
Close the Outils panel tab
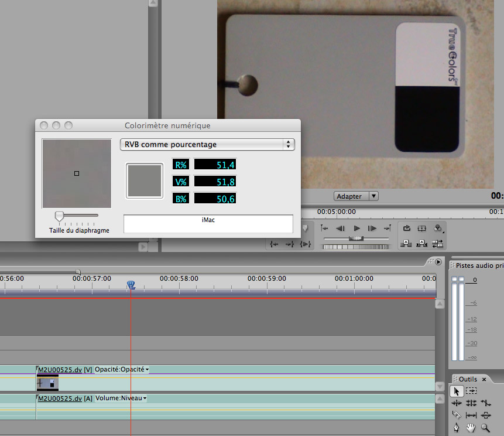tap(484, 379)
